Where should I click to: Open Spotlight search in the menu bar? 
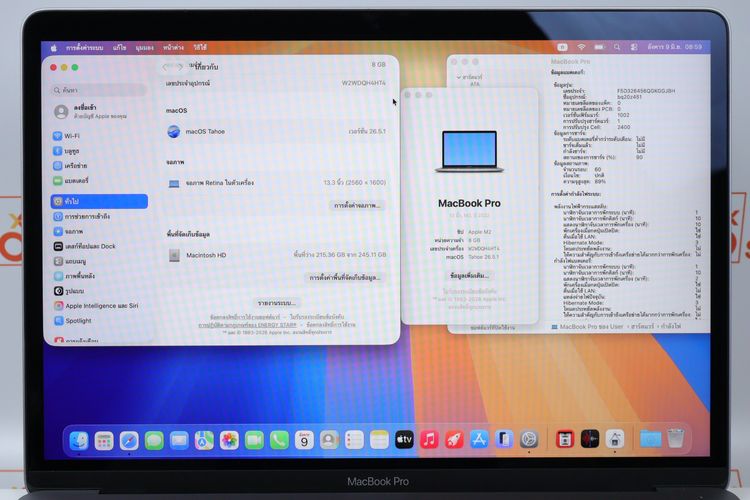click(x=617, y=47)
